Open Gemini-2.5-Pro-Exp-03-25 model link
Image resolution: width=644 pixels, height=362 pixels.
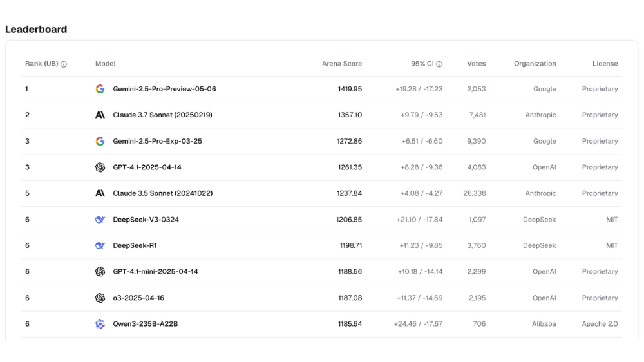coord(157,141)
